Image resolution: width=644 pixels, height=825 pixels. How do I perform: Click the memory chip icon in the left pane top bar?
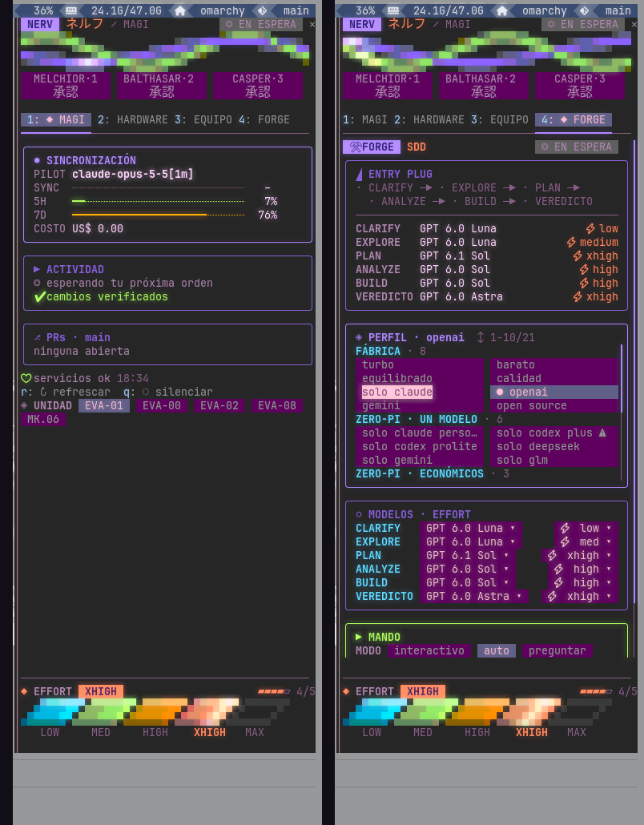pyautogui.click(x=71, y=10)
